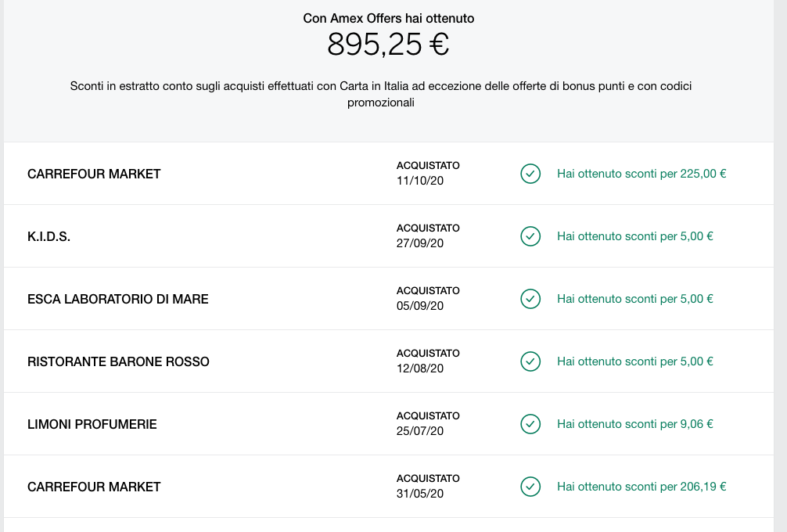The height and width of the screenshot is (532, 787).
Task: Click the purchase date 27/09/20
Action: [420, 243]
